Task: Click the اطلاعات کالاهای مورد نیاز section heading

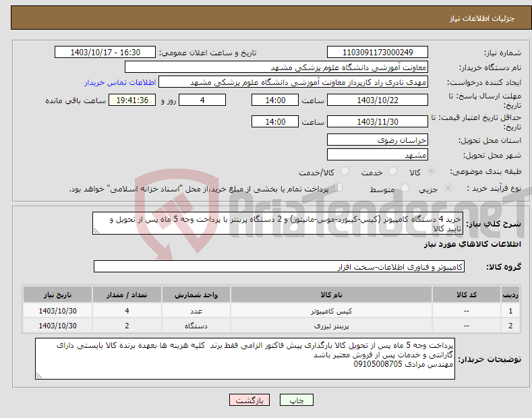Action: tap(472, 244)
